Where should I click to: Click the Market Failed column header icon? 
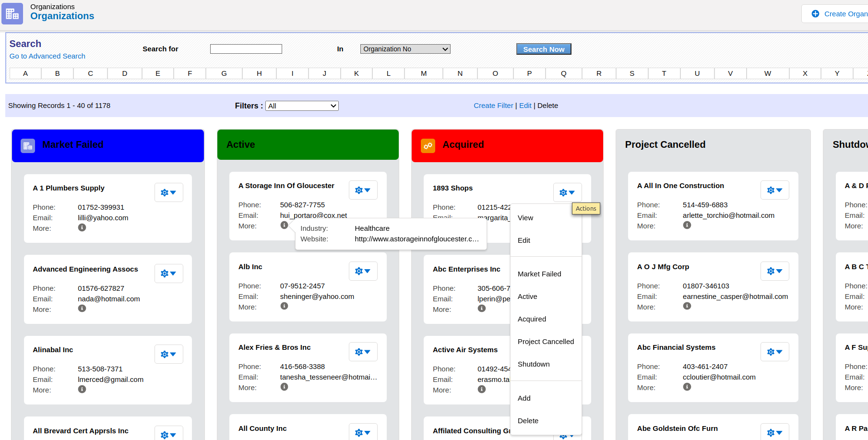point(28,146)
